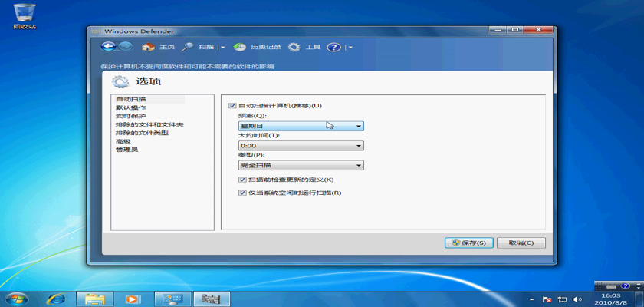Click the 保存(S) button
The height and width of the screenshot is (307, 644).
pos(468,243)
